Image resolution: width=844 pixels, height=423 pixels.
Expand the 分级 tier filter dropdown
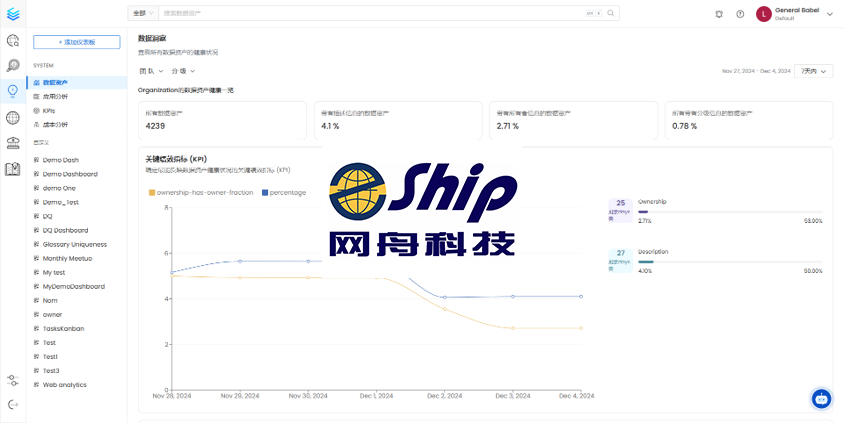(x=183, y=71)
